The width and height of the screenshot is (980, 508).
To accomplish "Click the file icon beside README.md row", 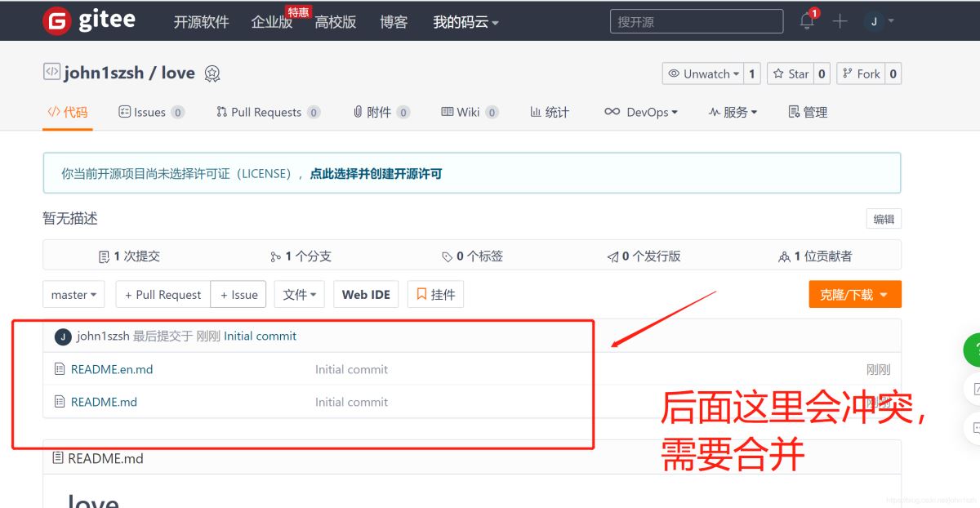I will (x=59, y=402).
